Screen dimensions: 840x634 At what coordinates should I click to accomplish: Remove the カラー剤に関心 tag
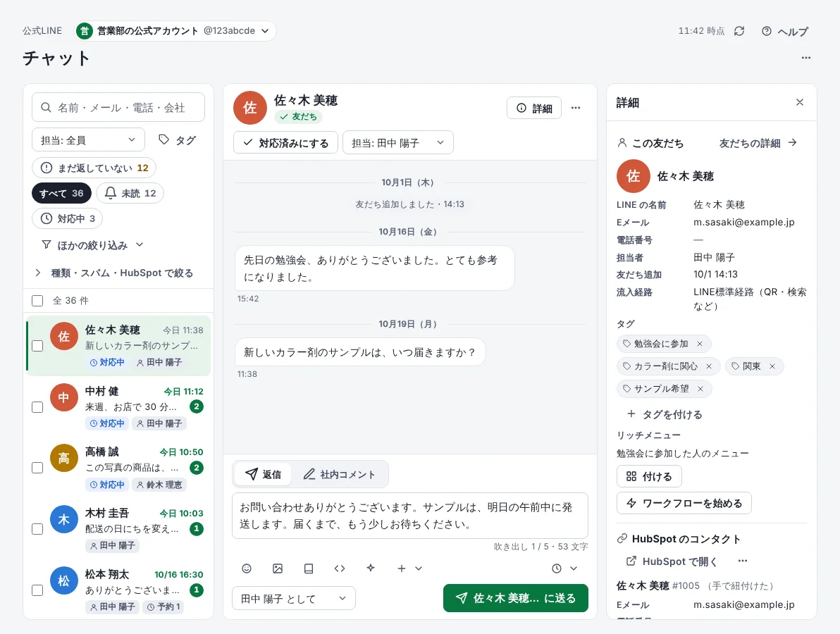[x=709, y=366]
